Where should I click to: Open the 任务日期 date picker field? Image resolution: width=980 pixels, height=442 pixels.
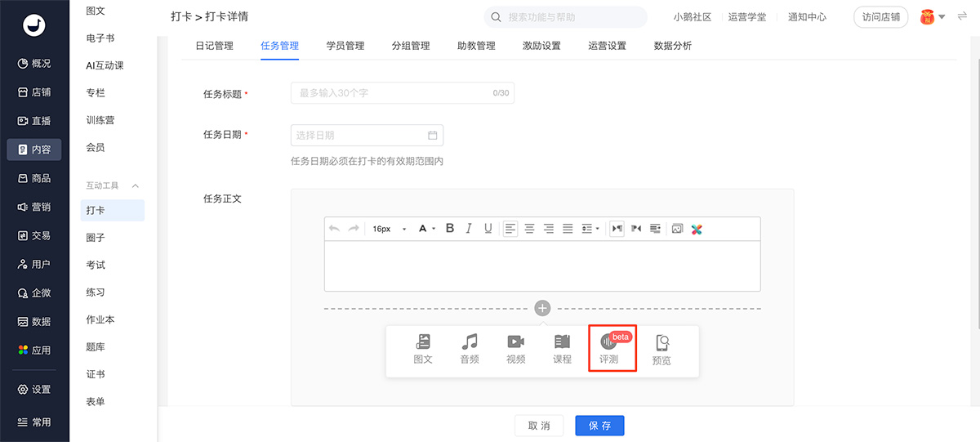pyautogui.click(x=367, y=136)
